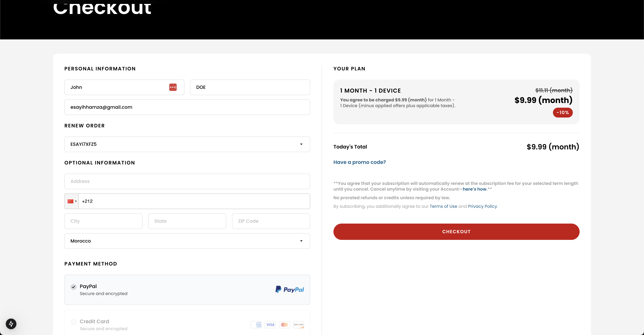Open the Morocco country dropdown

[x=187, y=241]
